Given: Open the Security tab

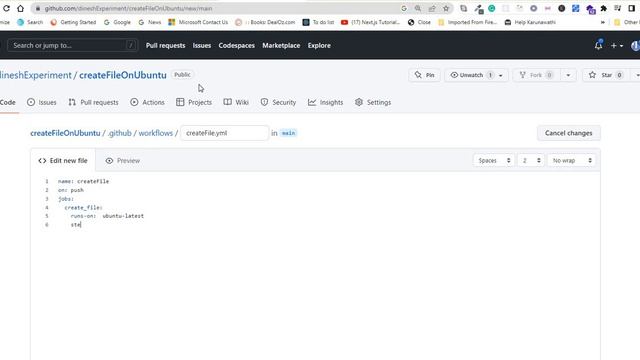Looking at the screenshot, I should (x=278, y=102).
